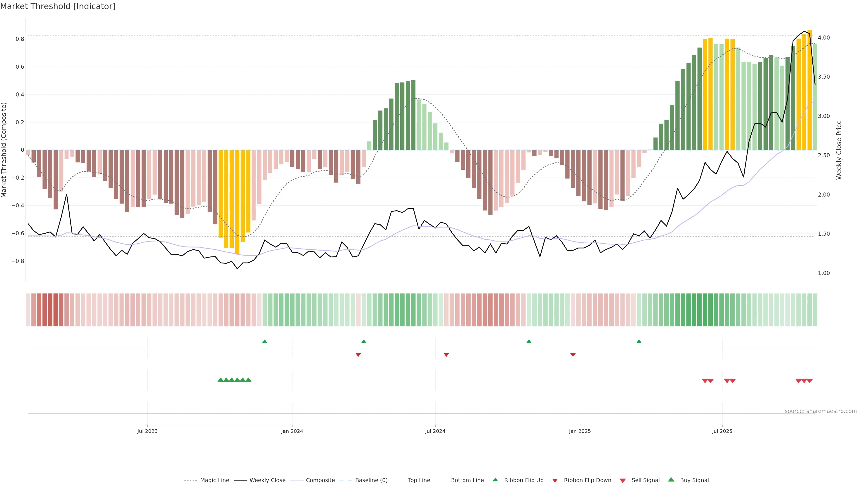Click red triangle icon beside Sell Signal legend
The height and width of the screenshot is (488, 868).
(x=623, y=480)
